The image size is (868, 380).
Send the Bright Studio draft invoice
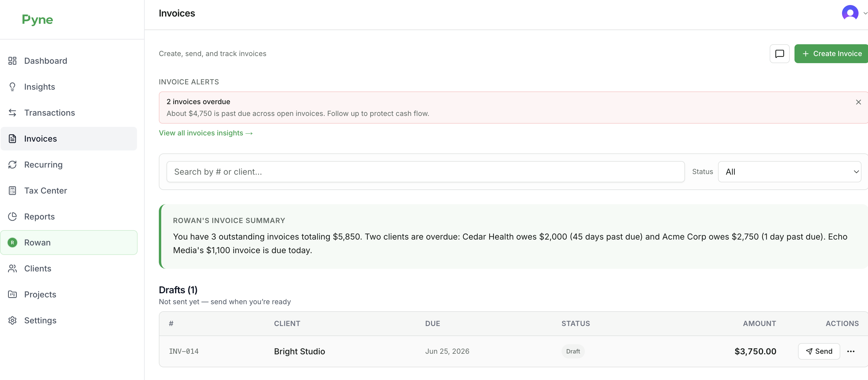pyautogui.click(x=819, y=351)
